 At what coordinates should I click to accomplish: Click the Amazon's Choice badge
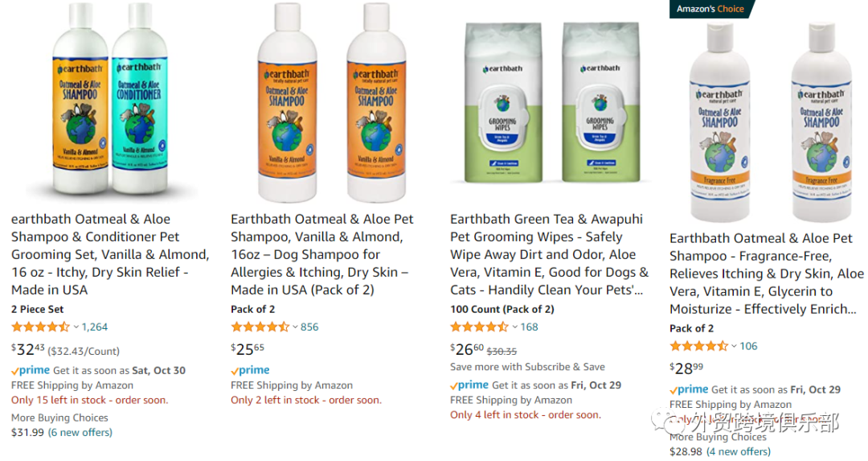pyautogui.click(x=710, y=9)
